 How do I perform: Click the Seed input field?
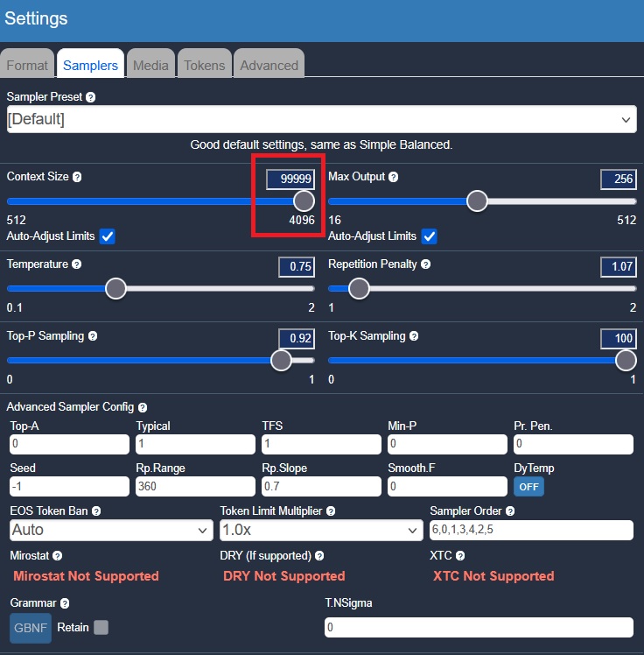(x=69, y=487)
